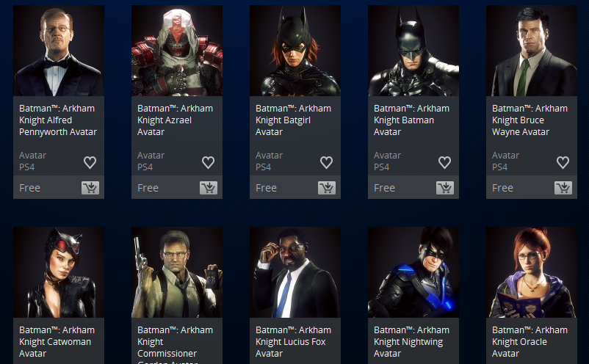This screenshot has height=364, width=589.
Task: Mark Bruce Wayne Avatar as favorite
Action: [563, 162]
